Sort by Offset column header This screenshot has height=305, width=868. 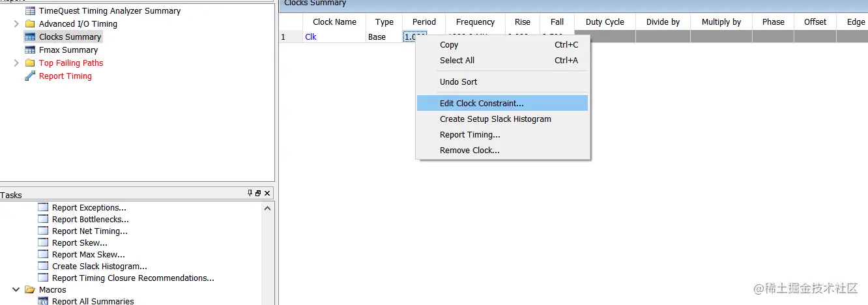coord(815,22)
